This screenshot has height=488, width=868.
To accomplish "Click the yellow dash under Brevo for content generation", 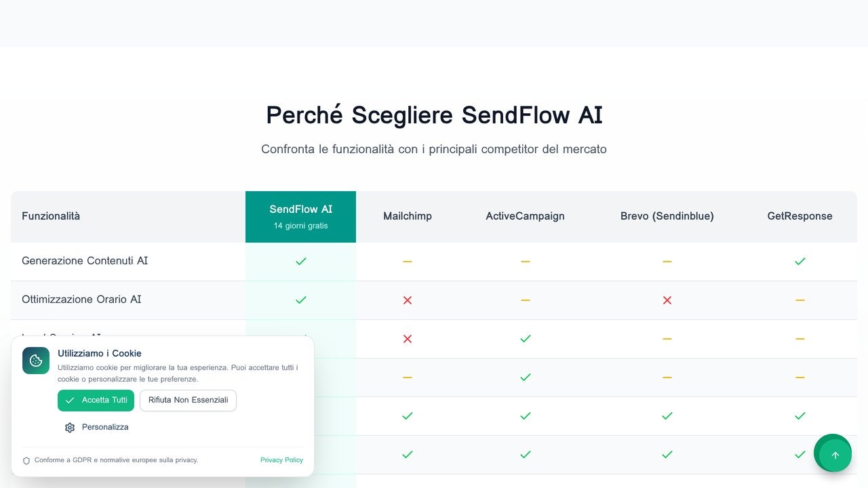I will (x=667, y=261).
